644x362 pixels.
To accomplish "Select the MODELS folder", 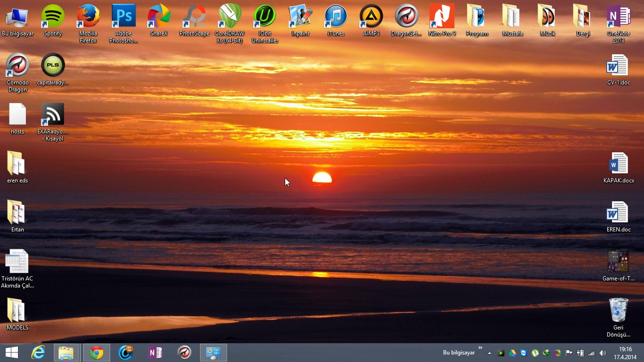I will point(17,315).
